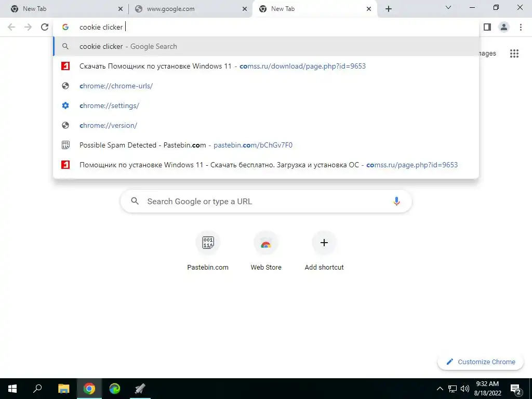Open the tab search chevron
The height and width of the screenshot is (399, 532).
click(448, 7)
